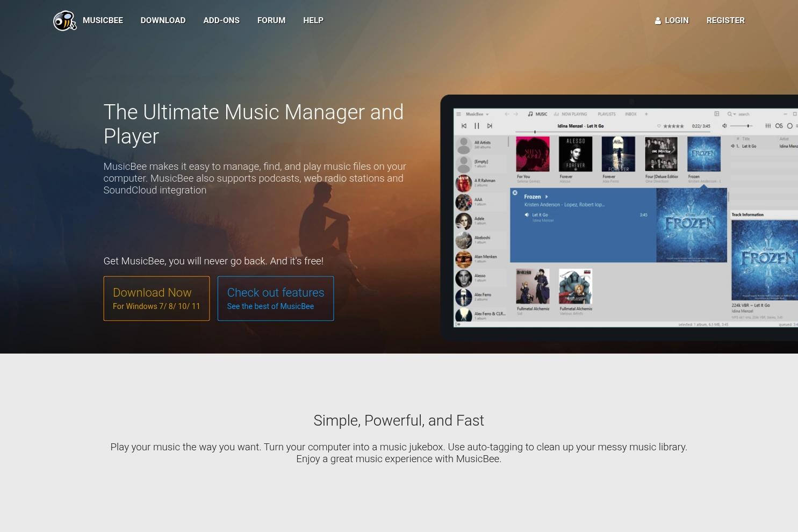Select the Adele artist avatar
The width and height of the screenshot is (798, 532).
[x=464, y=221]
